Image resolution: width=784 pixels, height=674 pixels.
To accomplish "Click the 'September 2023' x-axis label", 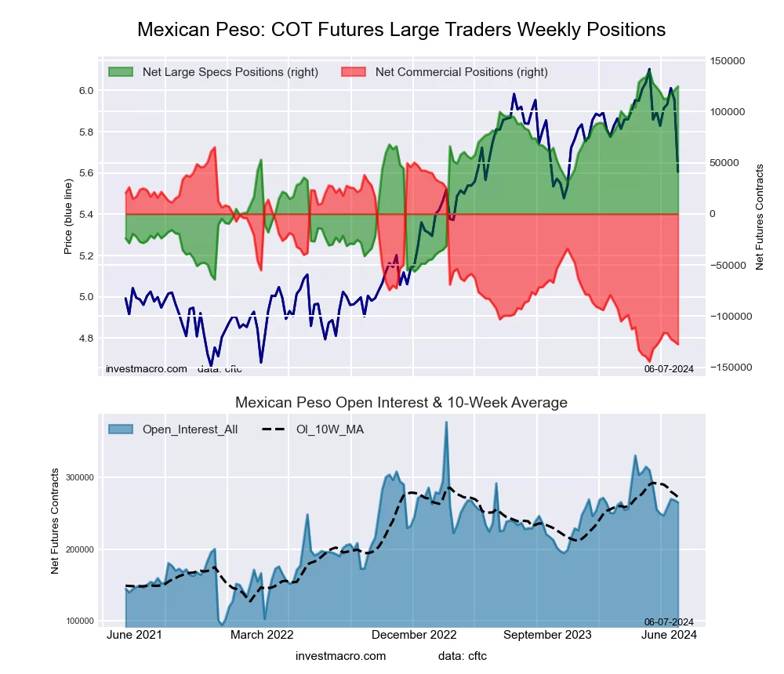I will (x=546, y=635).
